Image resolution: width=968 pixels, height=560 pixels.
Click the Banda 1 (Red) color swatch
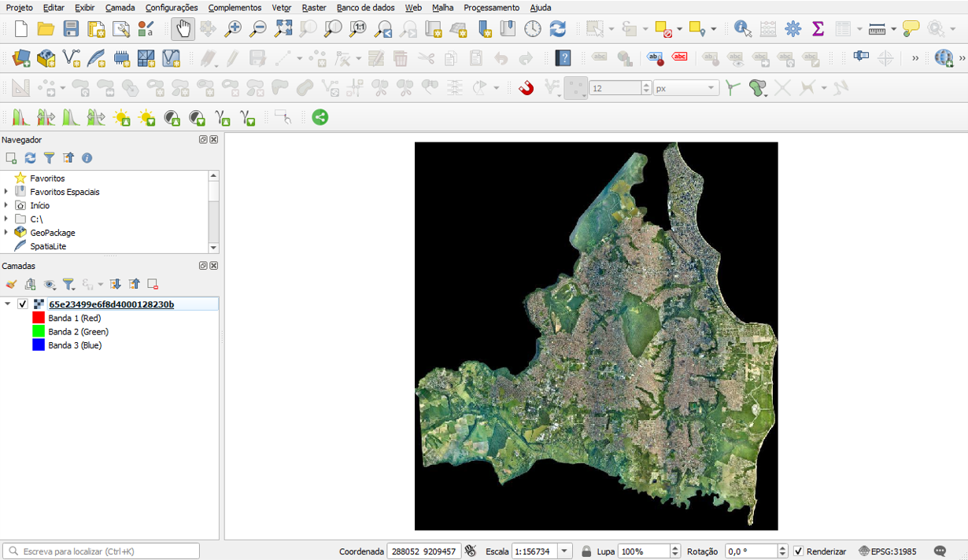click(38, 319)
